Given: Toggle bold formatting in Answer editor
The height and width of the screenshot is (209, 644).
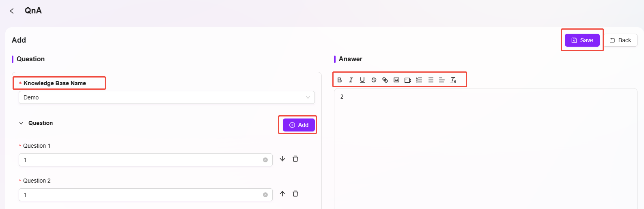Looking at the screenshot, I should (340, 80).
